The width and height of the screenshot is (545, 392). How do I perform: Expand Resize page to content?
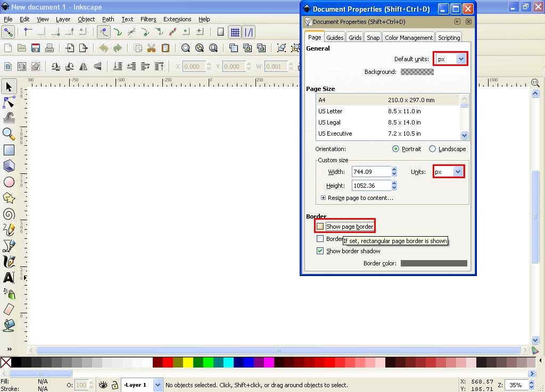357,198
